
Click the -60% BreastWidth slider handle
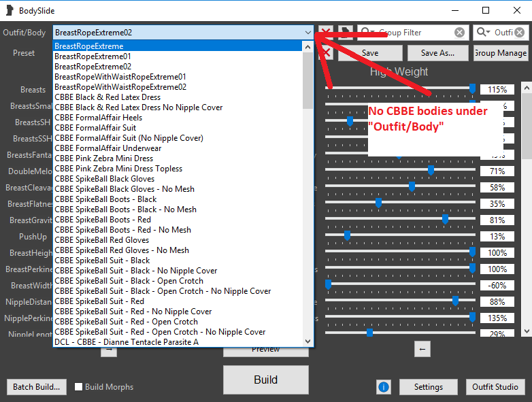pos(328,284)
